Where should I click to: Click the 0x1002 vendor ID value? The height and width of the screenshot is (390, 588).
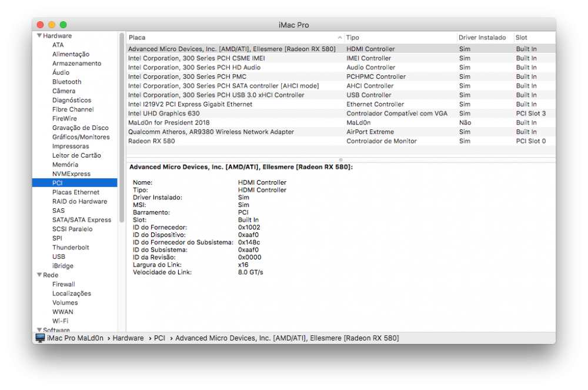click(x=249, y=227)
